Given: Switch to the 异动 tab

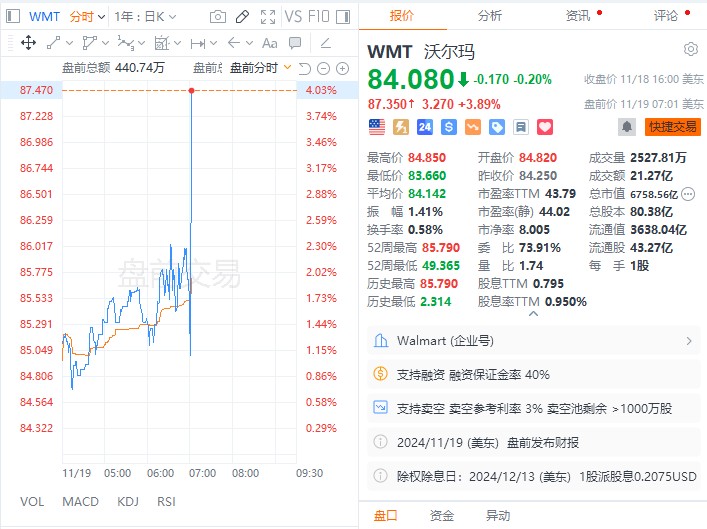Looking at the screenshot, I should [x=498, y=515].
